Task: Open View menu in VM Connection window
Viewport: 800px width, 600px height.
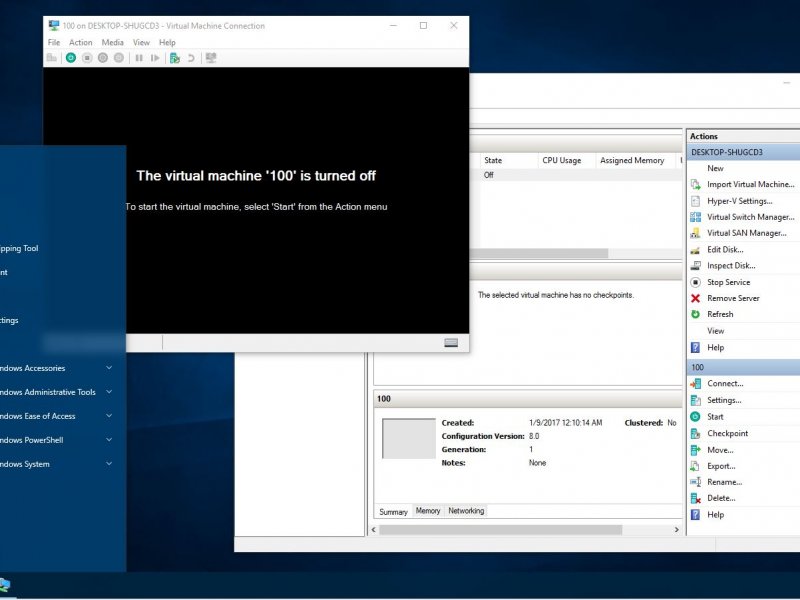Action: pos(141,42)
